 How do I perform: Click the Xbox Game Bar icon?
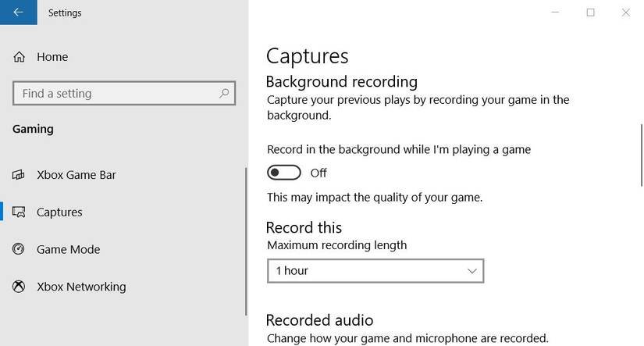click(20, 175)
